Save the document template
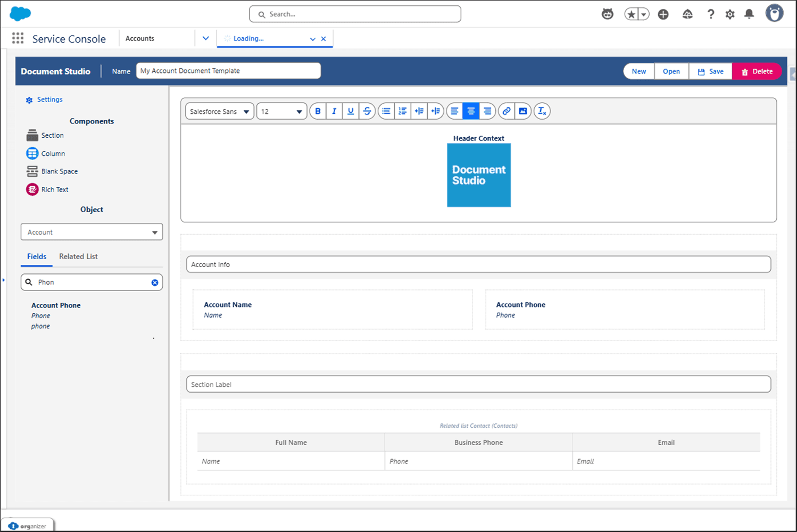Image resolution: width=797 pixels, height=532 pixels. coord(711,71)
